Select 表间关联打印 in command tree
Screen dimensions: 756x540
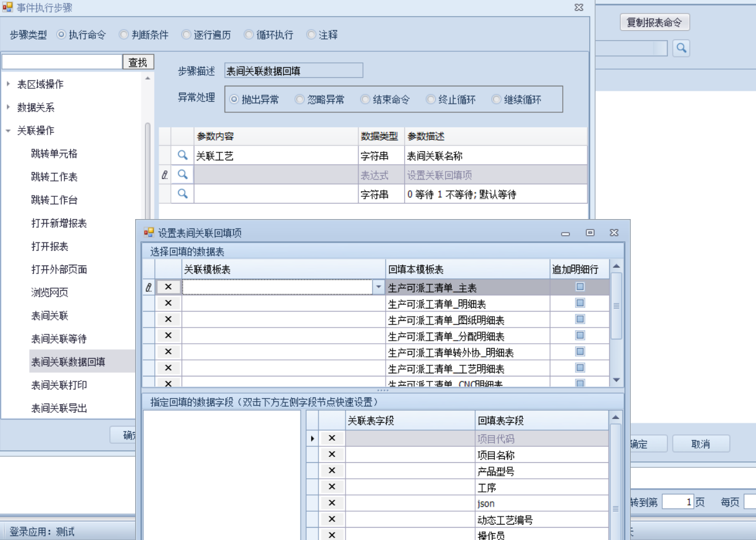59,385
